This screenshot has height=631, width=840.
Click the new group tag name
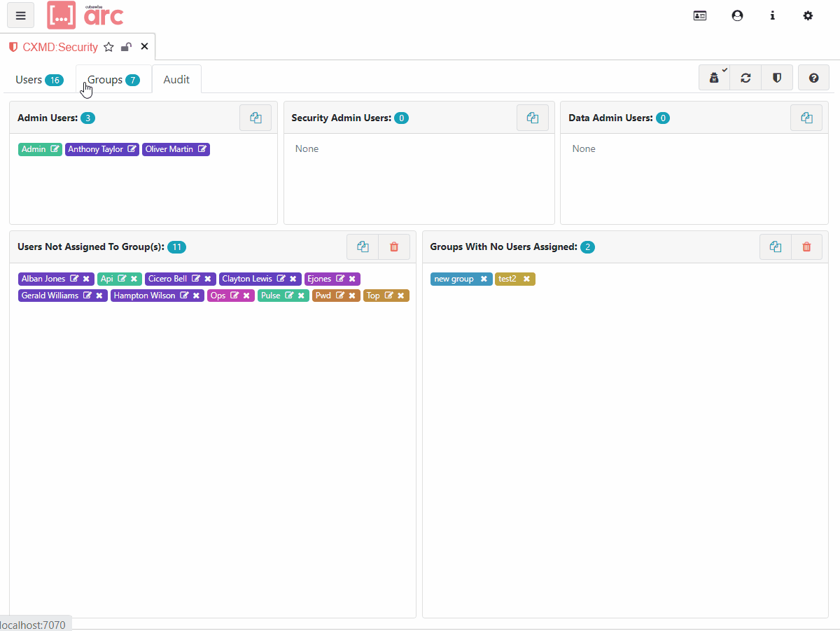pyautogui.click(x=454, y=279)
